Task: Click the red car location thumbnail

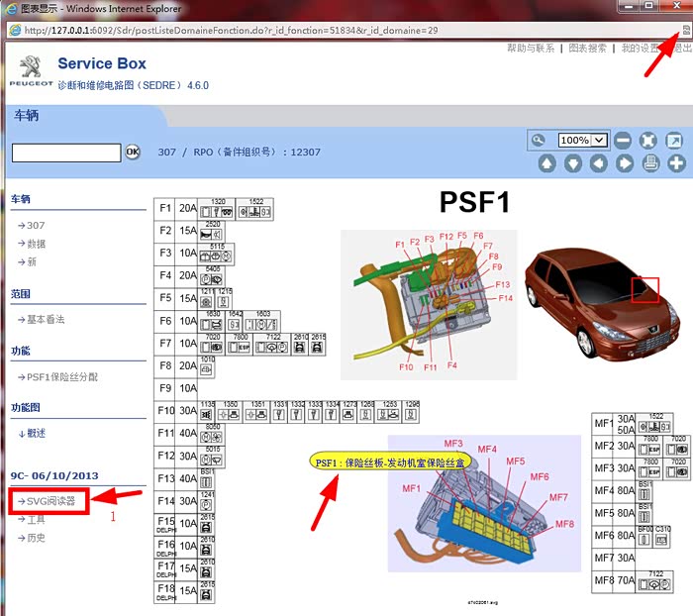Action: point(602,300)
